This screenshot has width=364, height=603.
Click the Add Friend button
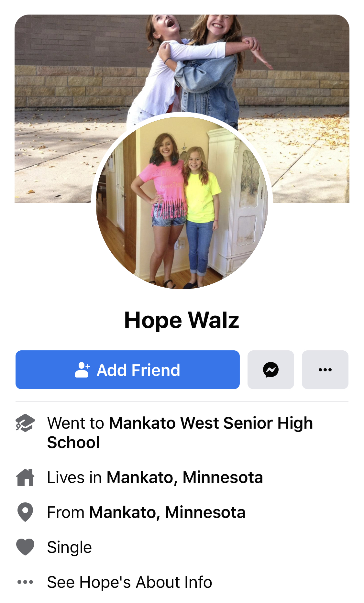click(127, 370)
